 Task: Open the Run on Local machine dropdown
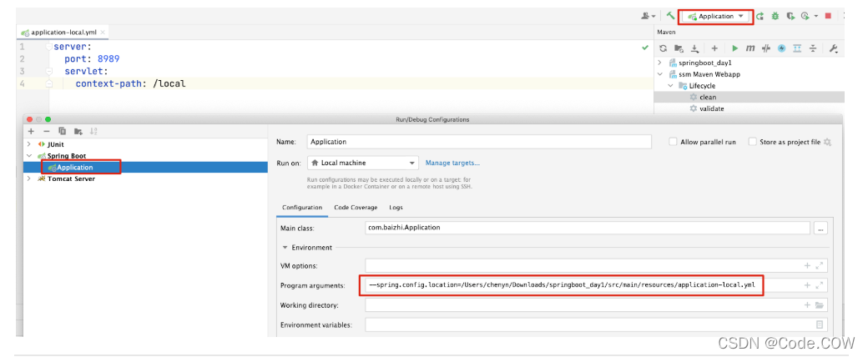(x=362, y=163)
